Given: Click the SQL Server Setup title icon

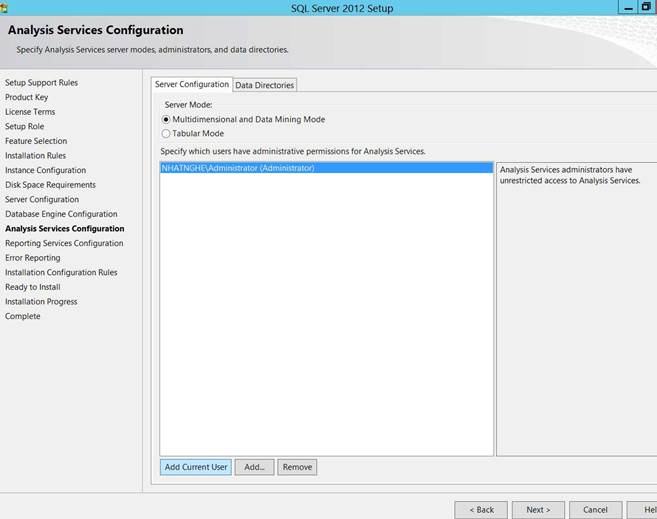Looking at the screenshot, I should coord(4,8).
